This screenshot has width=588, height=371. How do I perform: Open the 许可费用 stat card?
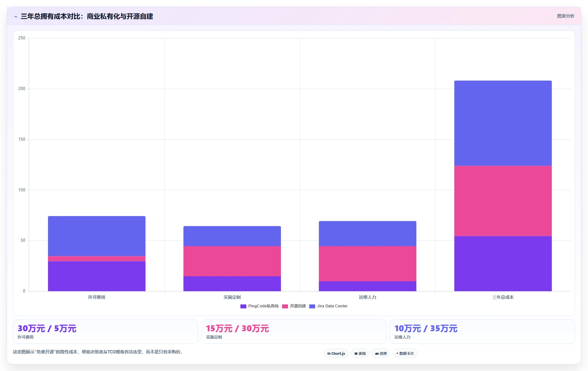click(106, 332)
